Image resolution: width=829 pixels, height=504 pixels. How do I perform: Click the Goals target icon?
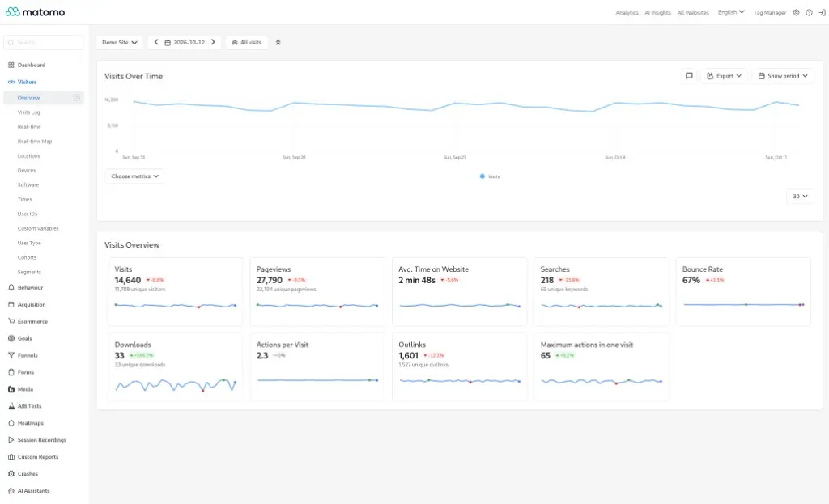click(11, 338)
